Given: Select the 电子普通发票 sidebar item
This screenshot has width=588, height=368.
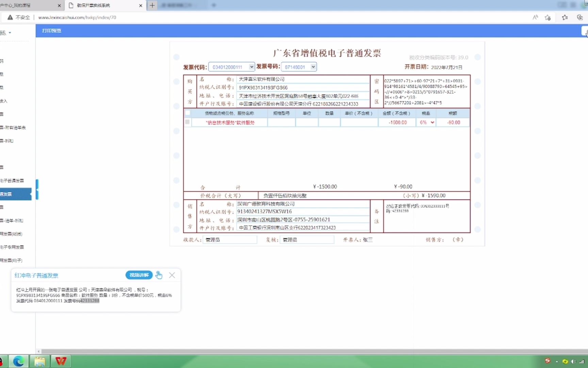Looking at the screenshot, I should click(x=12, y=181).
